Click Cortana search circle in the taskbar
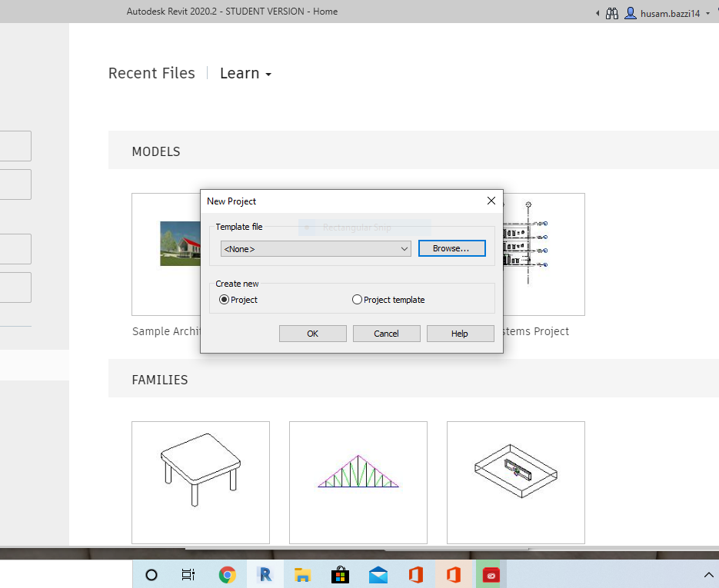Screen dimensions: 719x588 (151, 575)
